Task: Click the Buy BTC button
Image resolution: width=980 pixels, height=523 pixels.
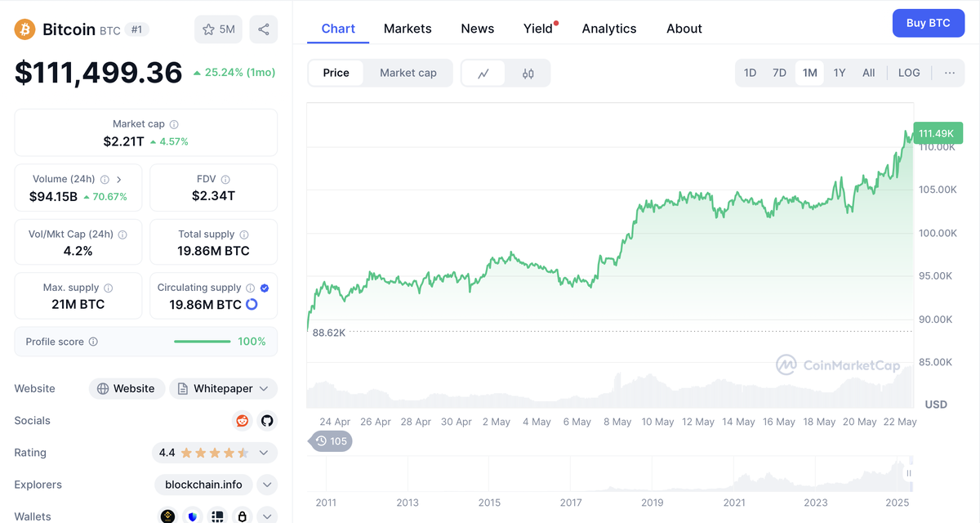Action: (929, 23)
